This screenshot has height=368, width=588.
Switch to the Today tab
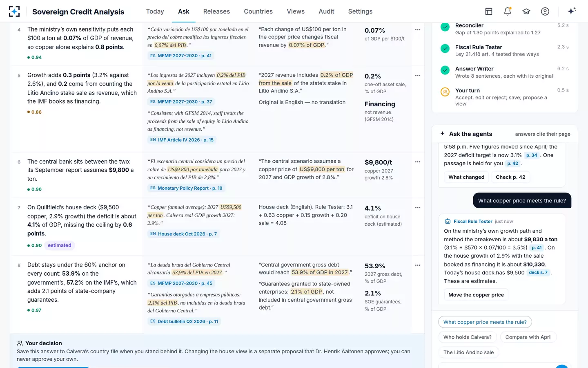pyautogui.click(x=155, y=11)
